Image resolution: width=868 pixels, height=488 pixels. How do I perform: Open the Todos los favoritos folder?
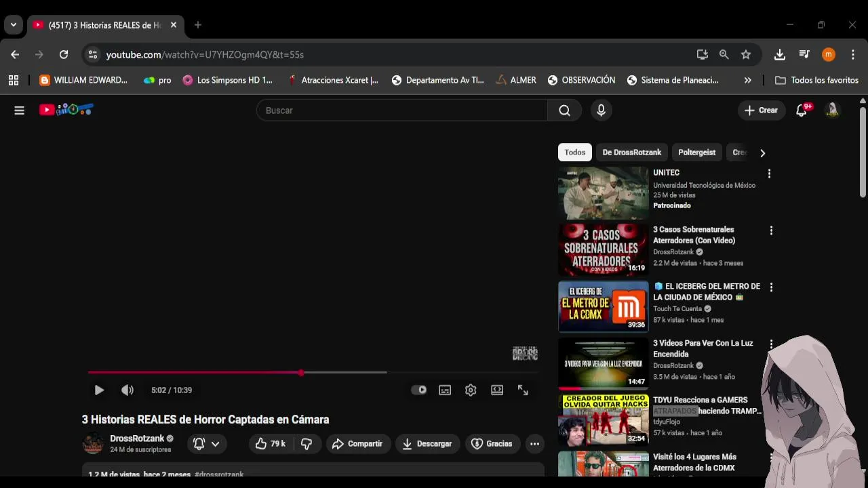tap(817, 80)
